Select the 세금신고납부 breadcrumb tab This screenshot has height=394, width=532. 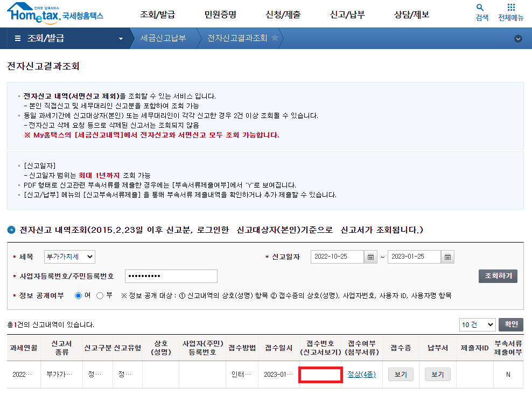click(x=163, y=38)
